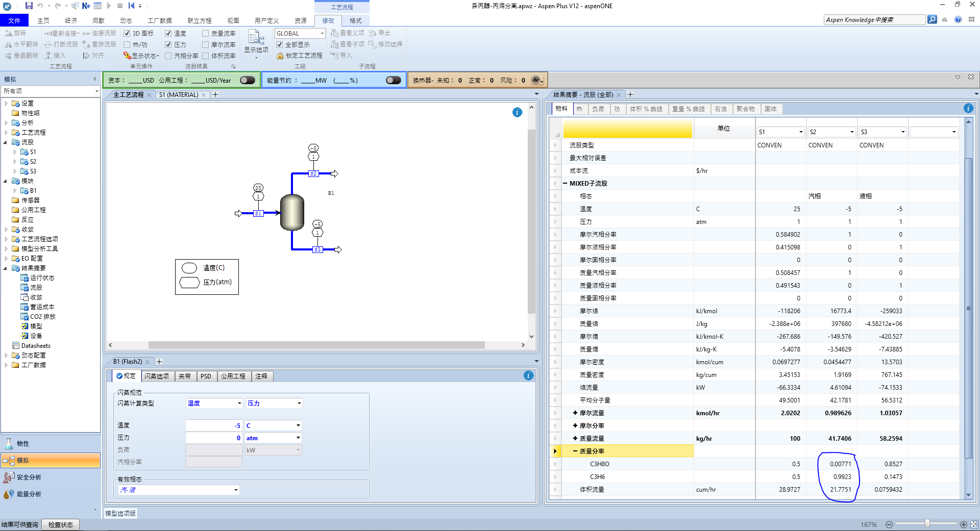Open the GLOBAL section dropdown
The width and height of the screenshot is (980, 531).
322,33
